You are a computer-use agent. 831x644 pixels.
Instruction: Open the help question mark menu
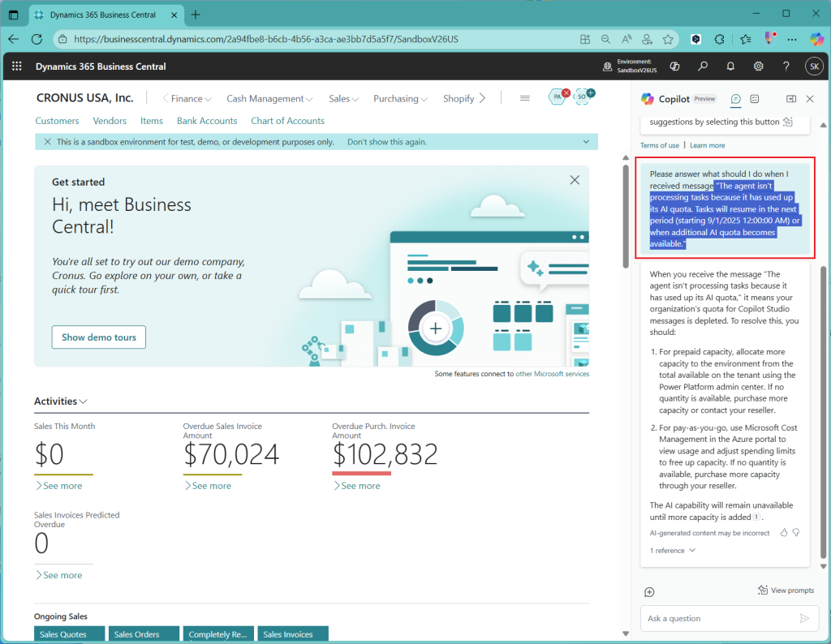point(786,67)
